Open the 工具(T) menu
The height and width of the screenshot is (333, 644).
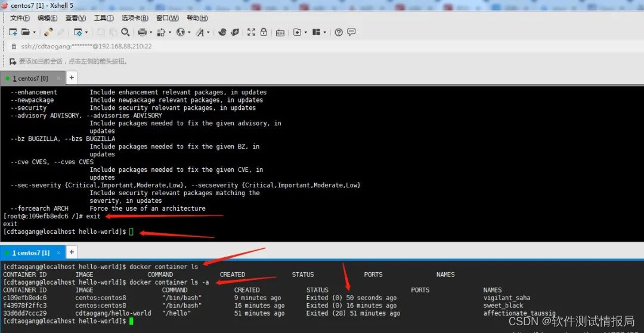(x=104, y=18)
